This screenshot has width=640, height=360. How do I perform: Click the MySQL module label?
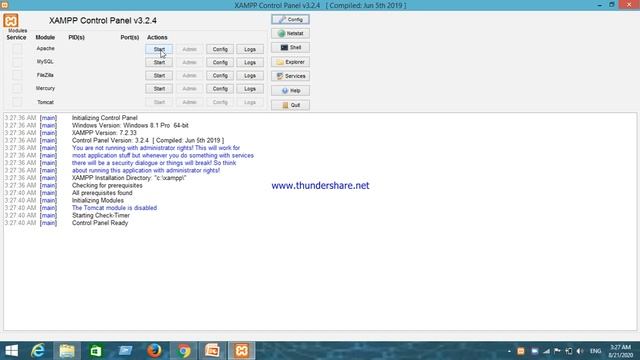[45, 62]
